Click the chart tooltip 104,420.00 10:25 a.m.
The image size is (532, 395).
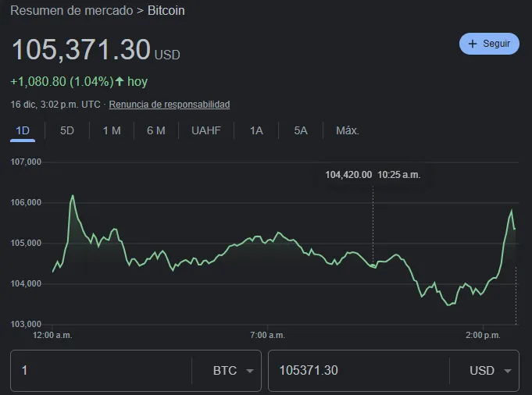373,175
